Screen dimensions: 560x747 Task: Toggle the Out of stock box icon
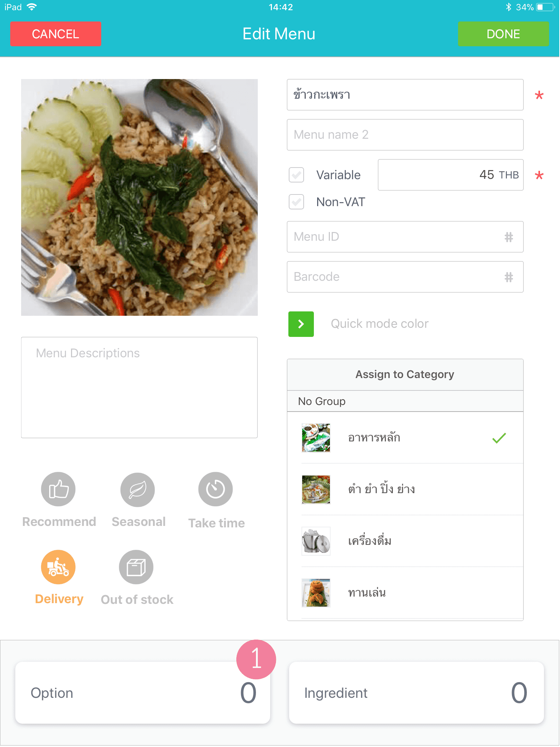136,567
